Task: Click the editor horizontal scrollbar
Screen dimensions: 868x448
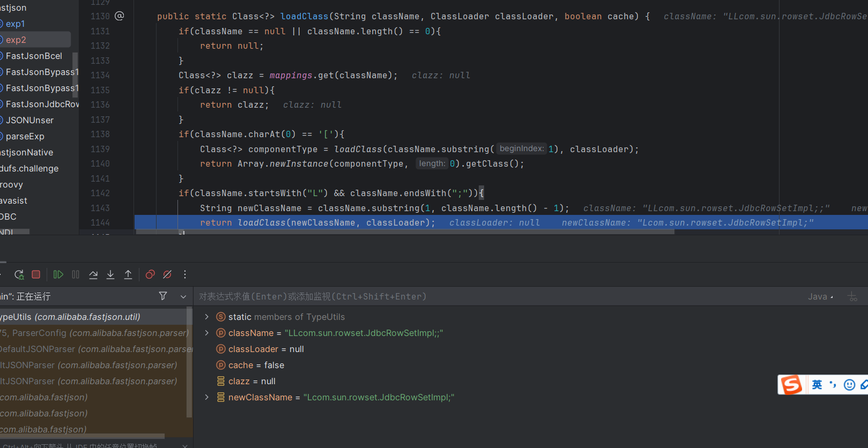Action: click(405, 232)
